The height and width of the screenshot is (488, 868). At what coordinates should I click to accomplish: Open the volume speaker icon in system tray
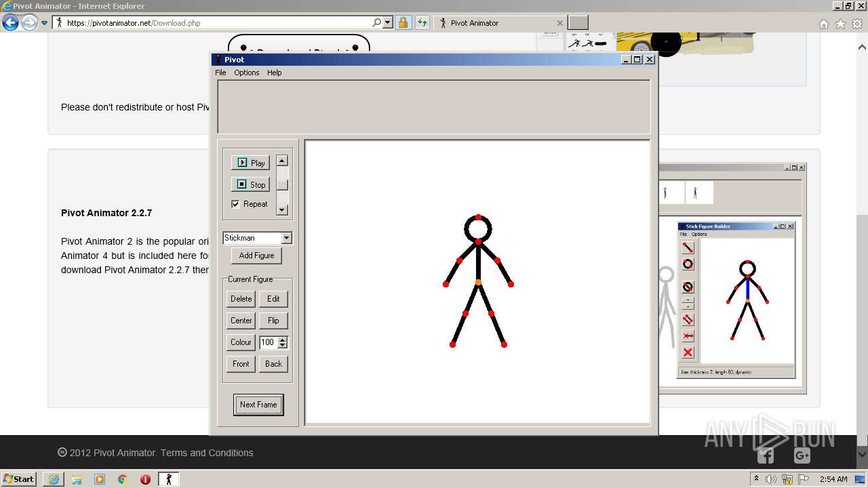tap(771, 479)
